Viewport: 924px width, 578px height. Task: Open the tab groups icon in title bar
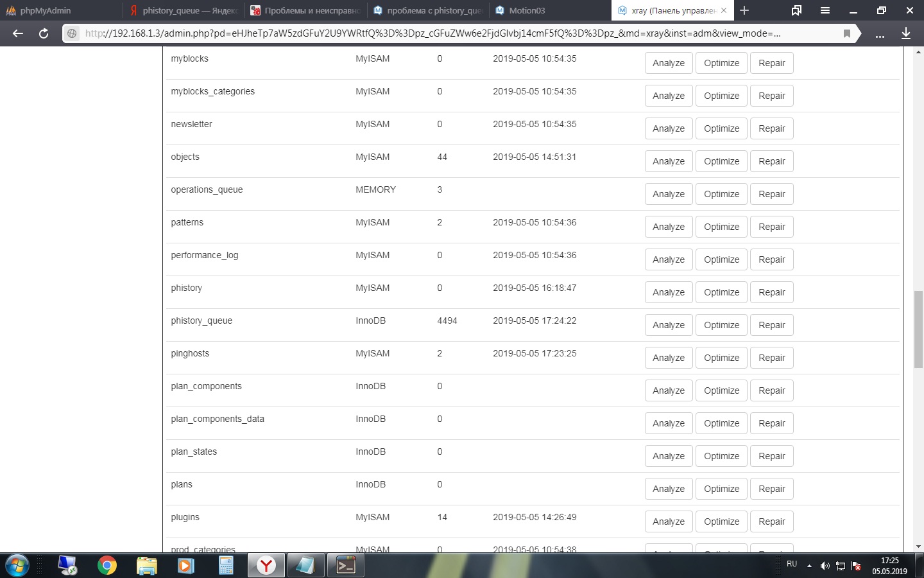pyautogui.click(x=796, y=10)
